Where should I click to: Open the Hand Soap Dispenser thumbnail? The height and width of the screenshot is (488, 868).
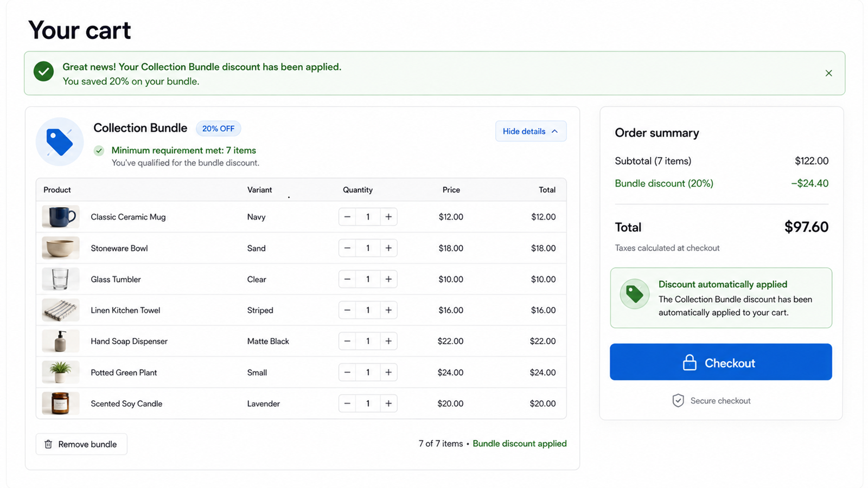(61, 341)
